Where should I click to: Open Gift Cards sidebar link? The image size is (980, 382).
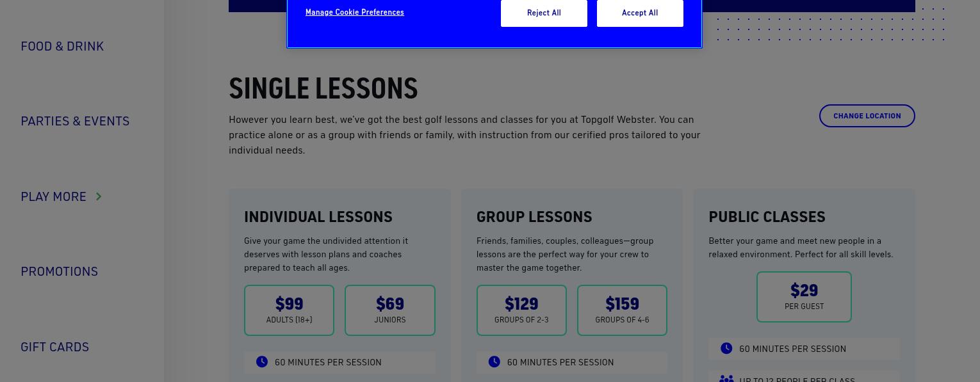(54, 347)
